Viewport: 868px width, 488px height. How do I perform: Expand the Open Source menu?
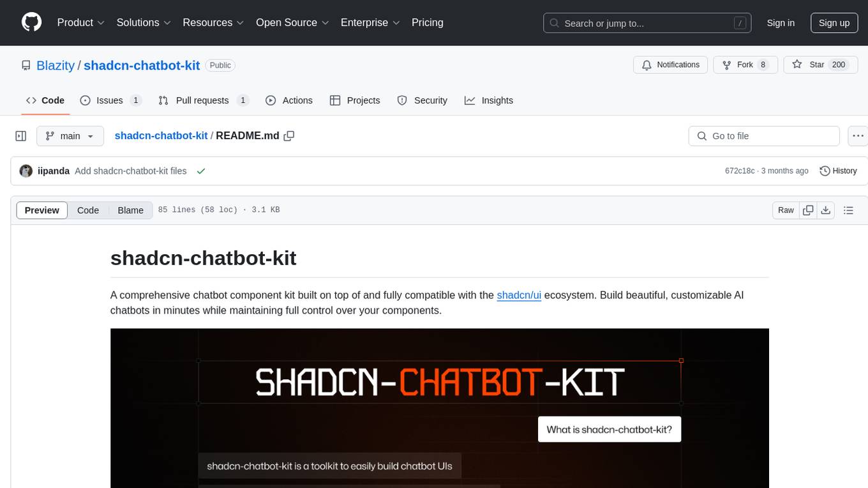coord(292,22)
